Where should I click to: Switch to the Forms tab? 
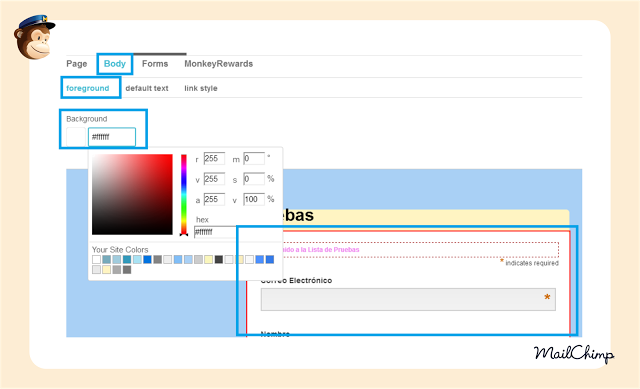[155, 64]
